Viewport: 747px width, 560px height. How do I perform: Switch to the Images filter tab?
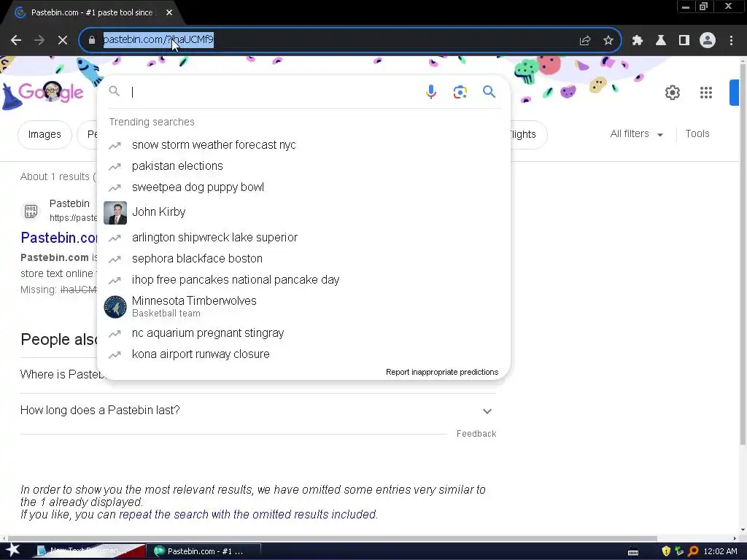(x=44, y=135)
